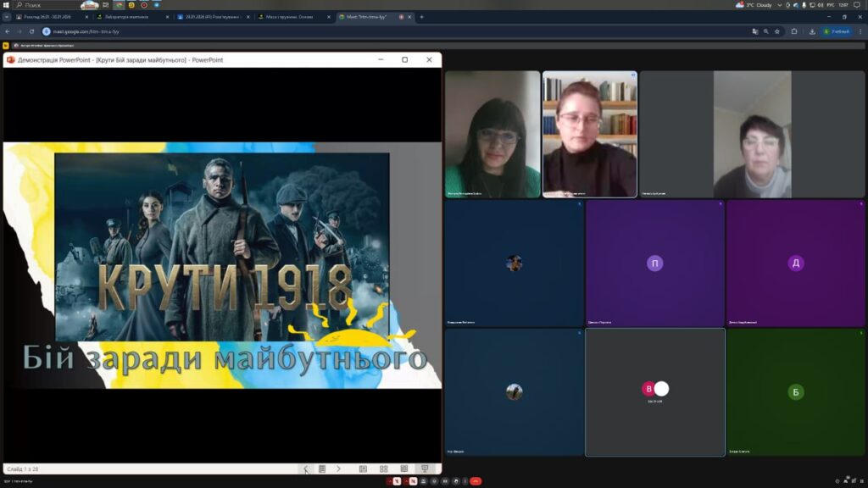Open Slide Sorter view icon

point(383,469)
